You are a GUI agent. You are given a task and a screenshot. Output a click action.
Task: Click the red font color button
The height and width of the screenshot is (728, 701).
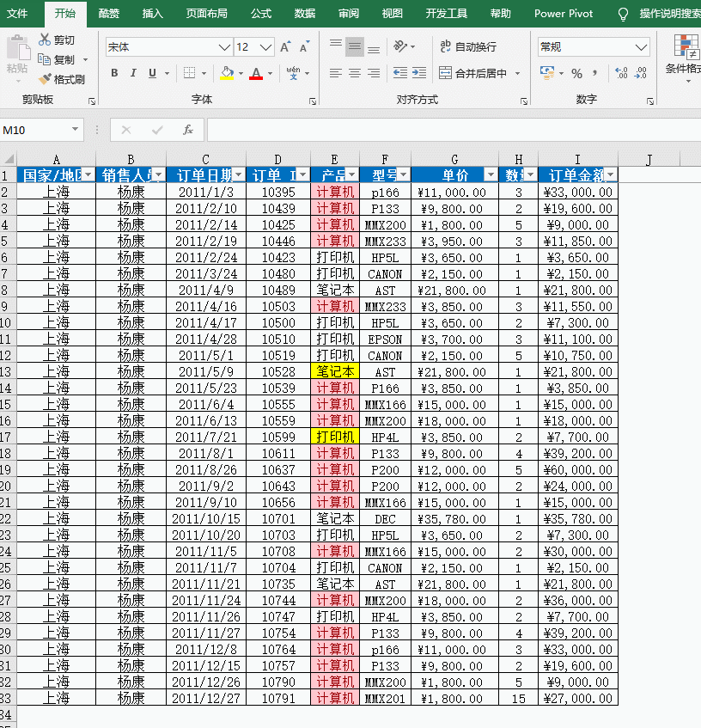click(x=255, y=74)
